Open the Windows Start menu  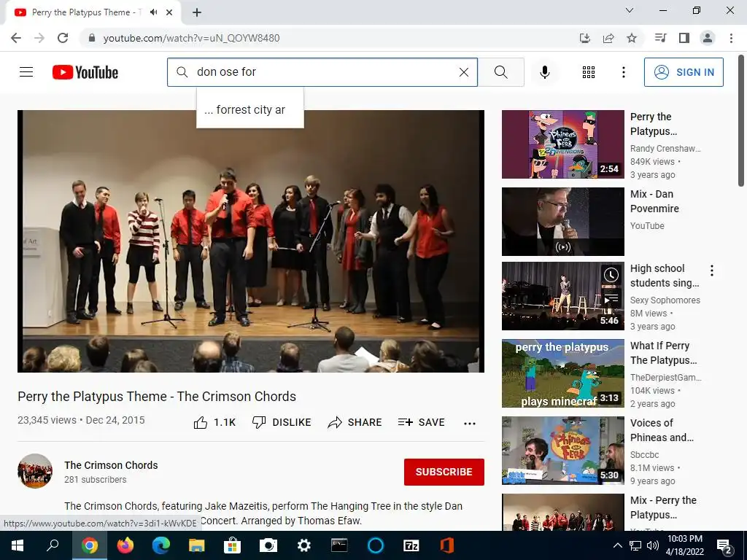(x=18, y=545)
